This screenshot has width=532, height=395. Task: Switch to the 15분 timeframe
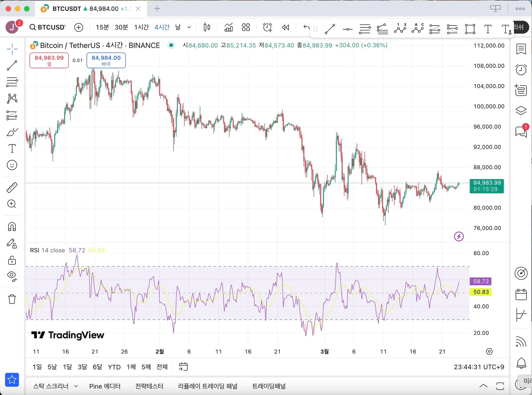pos(103,27)
